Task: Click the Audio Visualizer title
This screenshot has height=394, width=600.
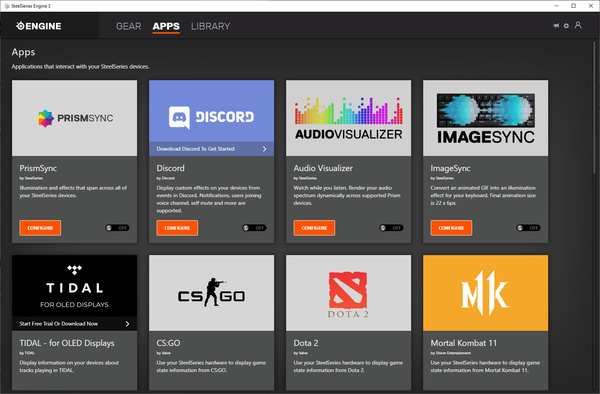Action: (323, 168)
